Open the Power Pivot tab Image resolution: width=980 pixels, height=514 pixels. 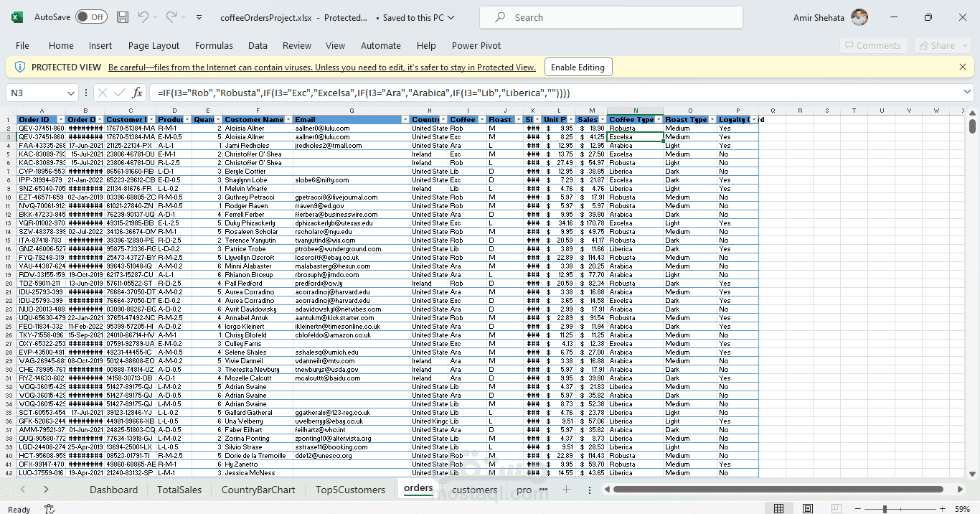pyautogui.click(x=476, y=45)
